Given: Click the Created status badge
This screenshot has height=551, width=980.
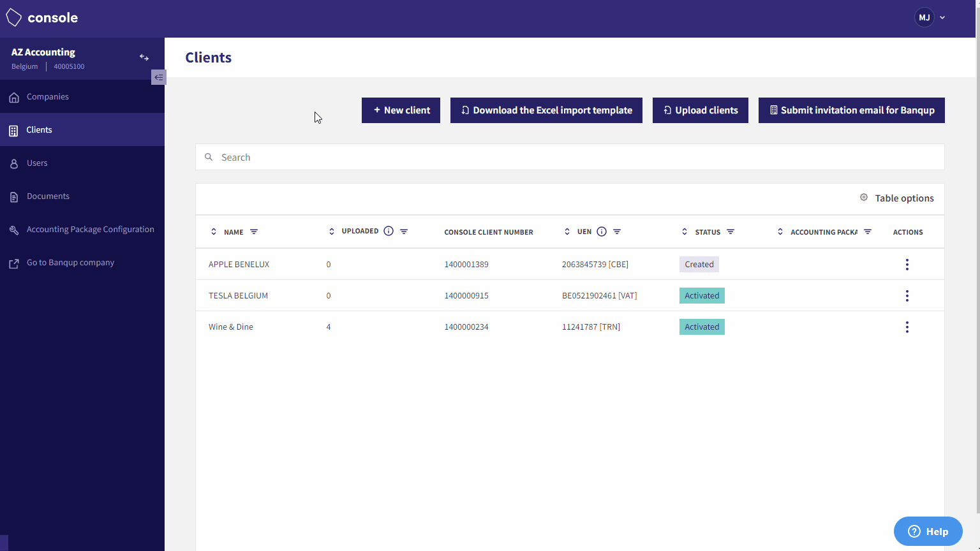Looking at the screenshot, I should coord(699,265).
